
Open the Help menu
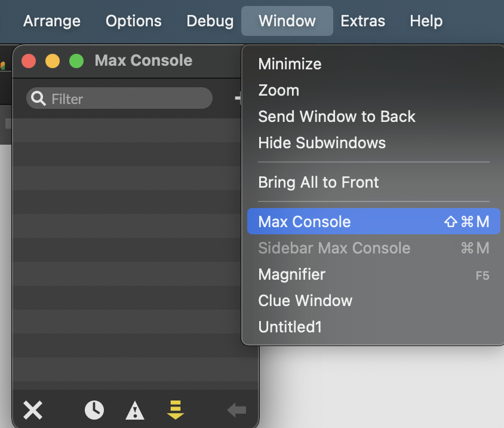(x=426, y=22)
